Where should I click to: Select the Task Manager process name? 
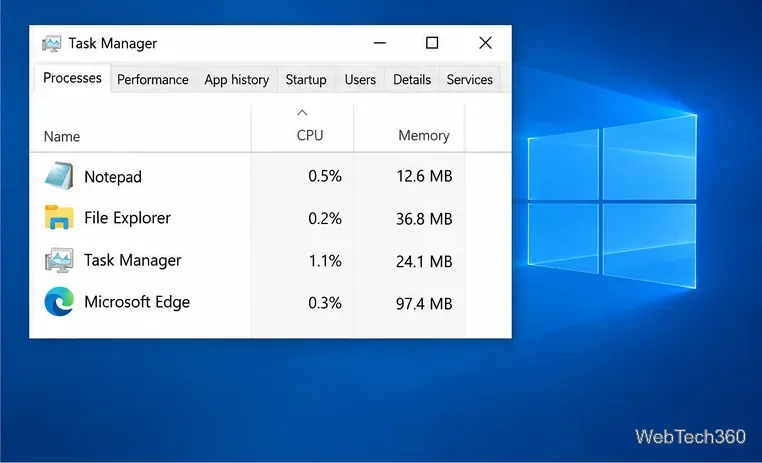(133, 260)
